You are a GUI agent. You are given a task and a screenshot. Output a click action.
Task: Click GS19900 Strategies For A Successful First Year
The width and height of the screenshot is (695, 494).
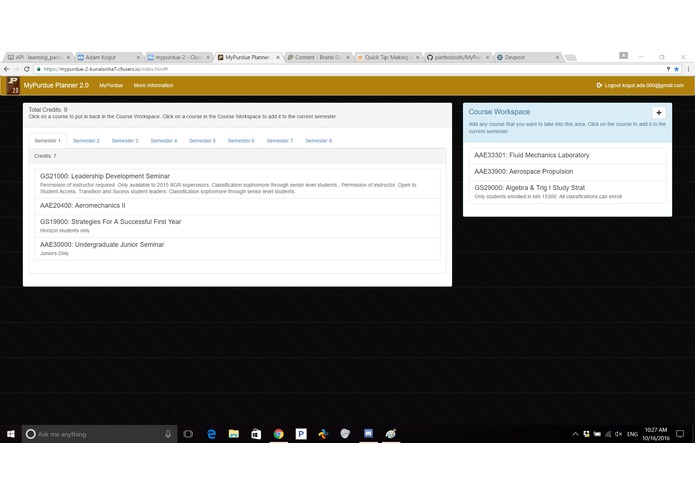pyautogui.click(x=238, y=226)
